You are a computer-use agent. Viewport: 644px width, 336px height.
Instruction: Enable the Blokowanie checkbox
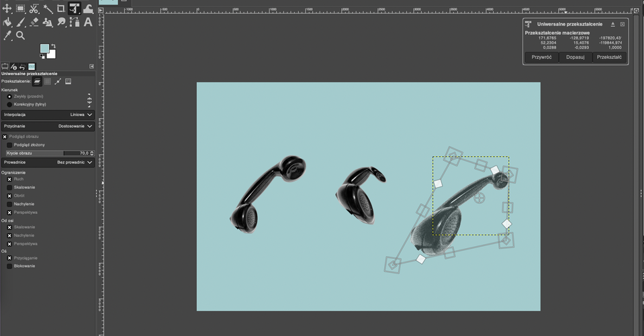[9, 266]
